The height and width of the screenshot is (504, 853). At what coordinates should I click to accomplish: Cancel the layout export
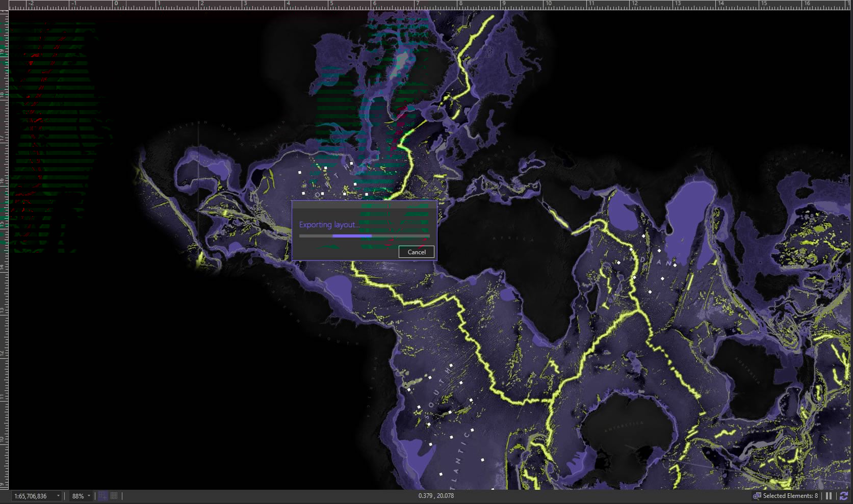coord(417,252)
